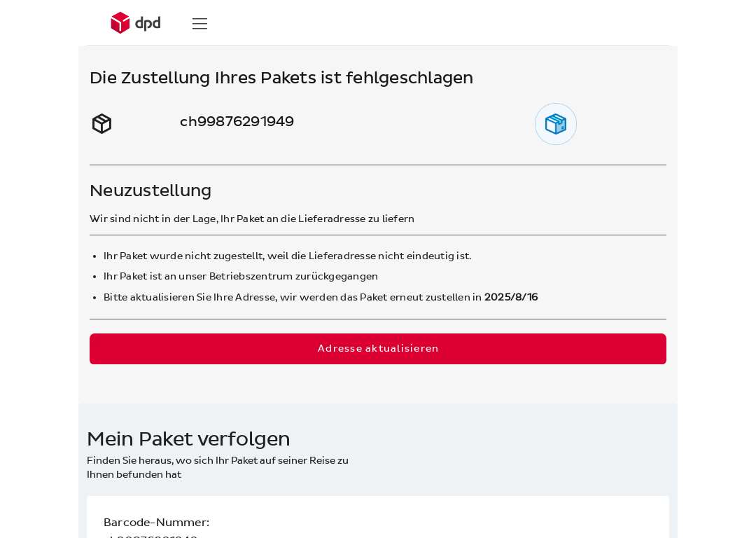Select tracking number ch99876291949
Viewport: 756px width, 538px height.
(x=237, y=121)
